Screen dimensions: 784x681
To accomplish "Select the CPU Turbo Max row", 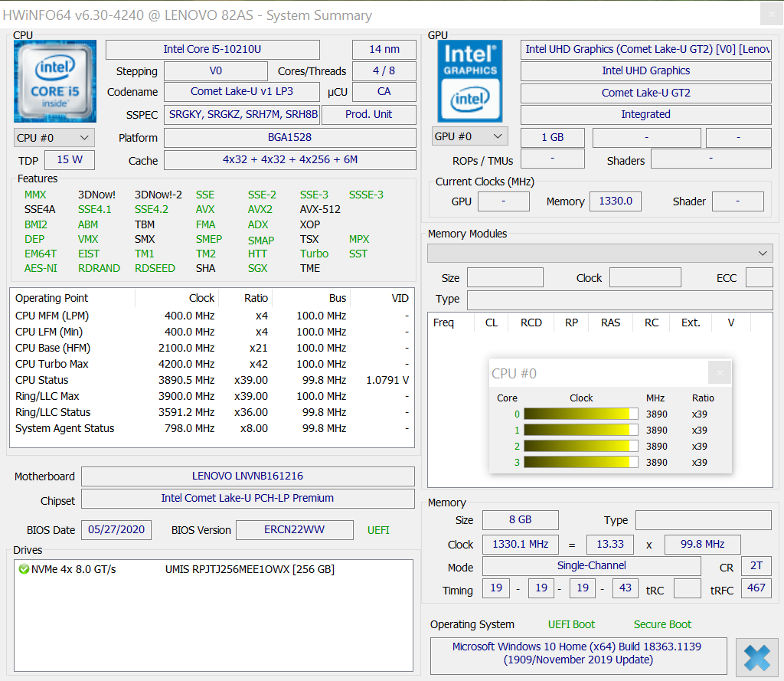I will click(212, 364).
